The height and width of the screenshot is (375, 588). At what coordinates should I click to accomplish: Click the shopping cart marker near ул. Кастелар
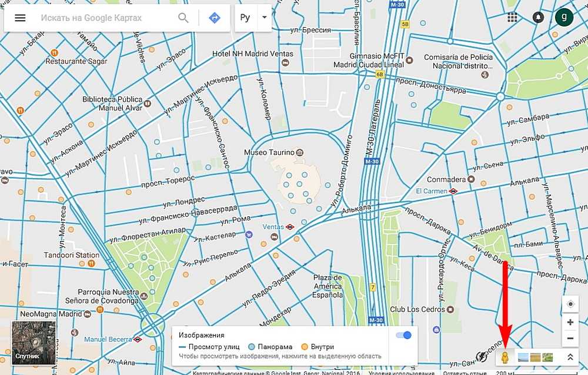pyautogui.click(x=248, y=235)
